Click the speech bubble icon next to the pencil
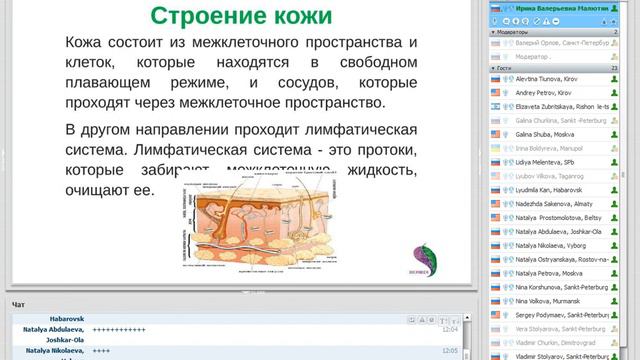This screenshot has width=640, height=360. (525, 21)
